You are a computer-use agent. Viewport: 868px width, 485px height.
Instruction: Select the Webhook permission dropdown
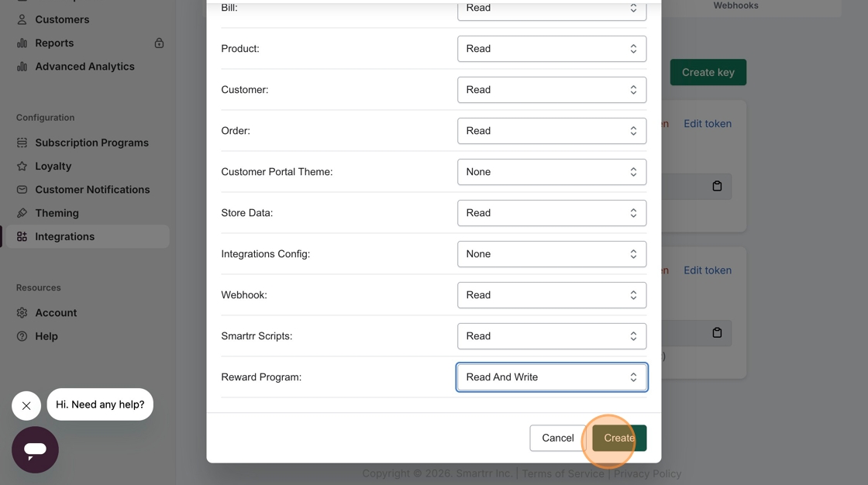552,295
